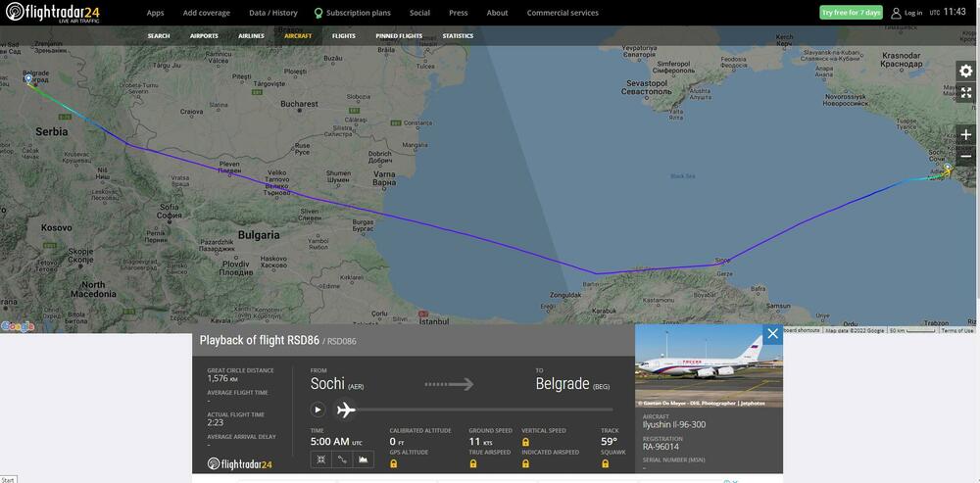
Task: Show the altitude graph icon
Action: [364, 459]
